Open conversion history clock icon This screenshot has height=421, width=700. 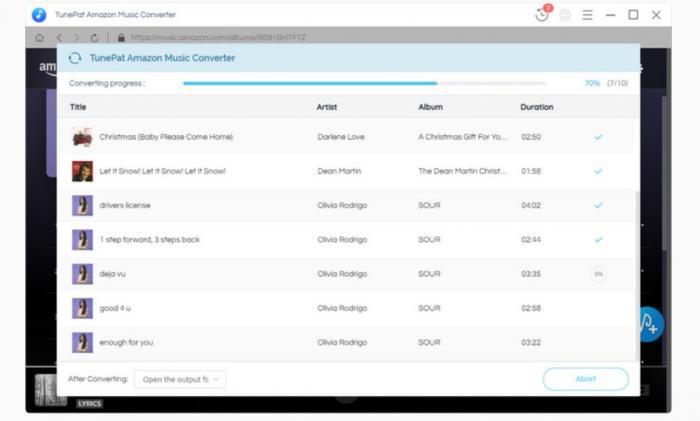542,15
